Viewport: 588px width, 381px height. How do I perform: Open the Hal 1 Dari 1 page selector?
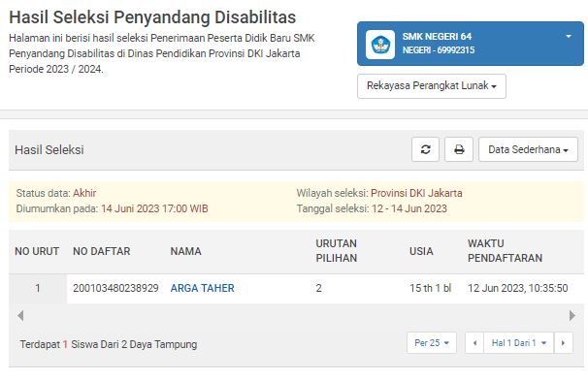(x=519, y=343)
